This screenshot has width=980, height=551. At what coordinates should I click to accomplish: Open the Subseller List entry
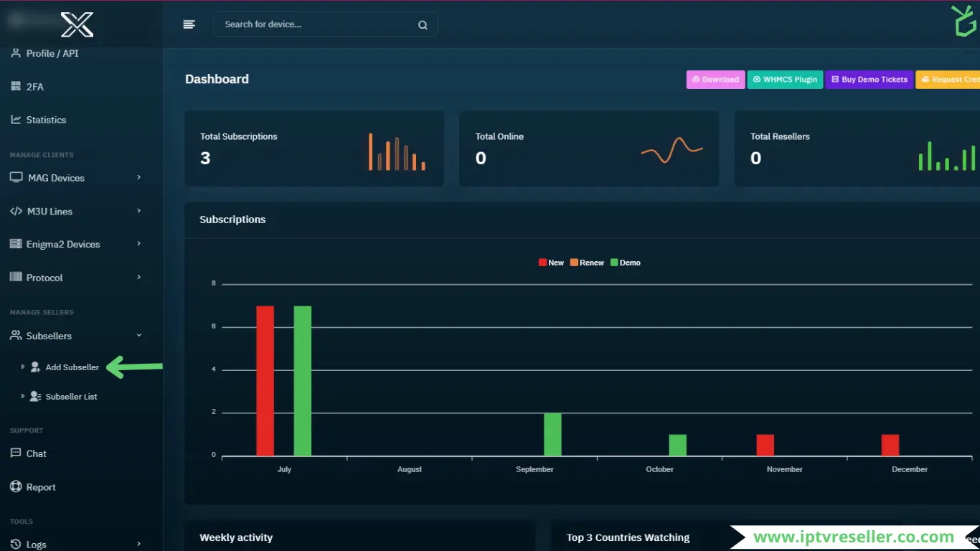point(71,397)
